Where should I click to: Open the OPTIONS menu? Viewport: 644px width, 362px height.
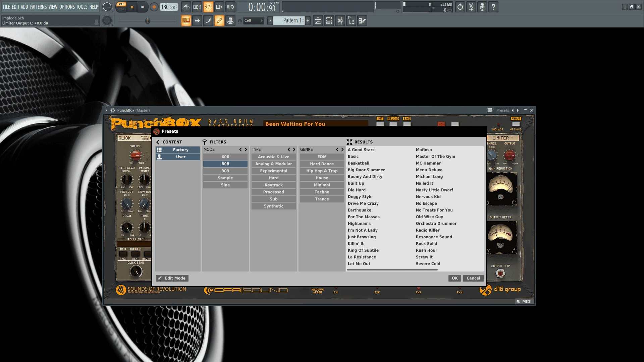click(67, 7)
